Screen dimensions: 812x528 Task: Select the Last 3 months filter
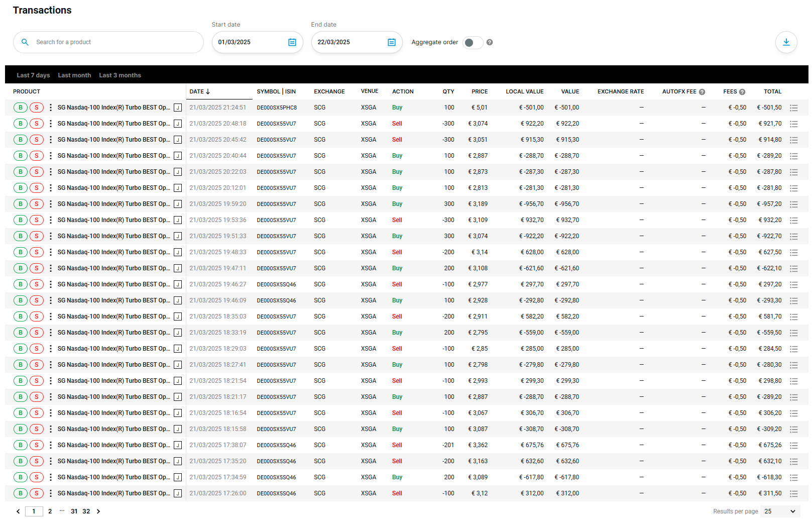click(x=120, y=75)
